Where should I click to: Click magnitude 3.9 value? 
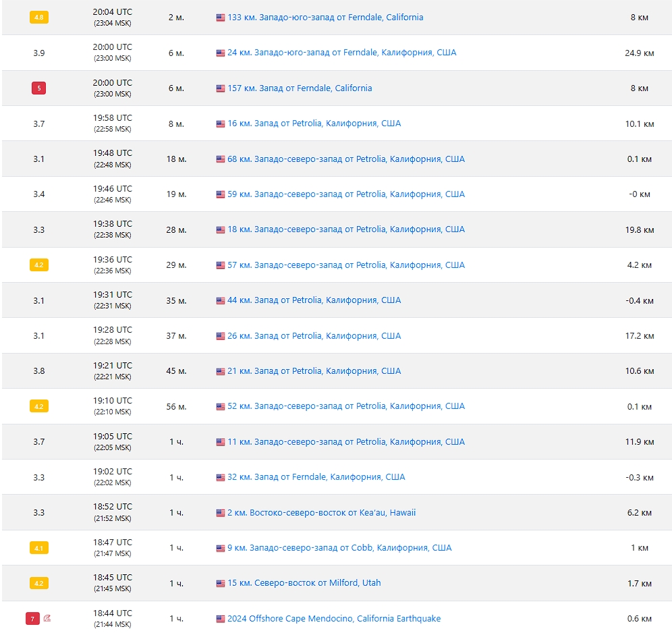pos(39,53)
